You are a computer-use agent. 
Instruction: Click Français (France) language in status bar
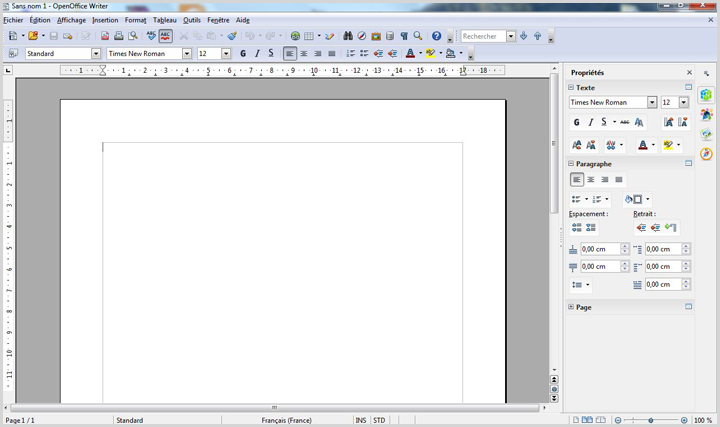point(287,420)
